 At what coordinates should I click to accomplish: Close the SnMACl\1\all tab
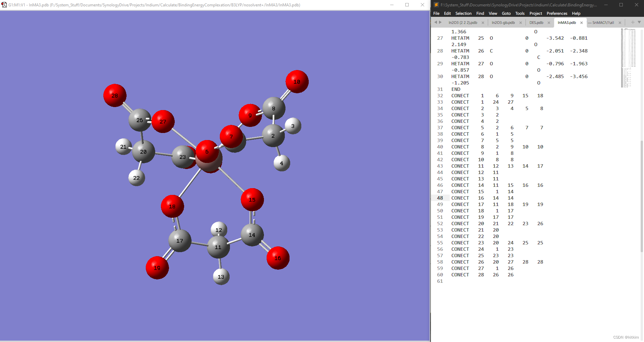(x=620, y=23)
